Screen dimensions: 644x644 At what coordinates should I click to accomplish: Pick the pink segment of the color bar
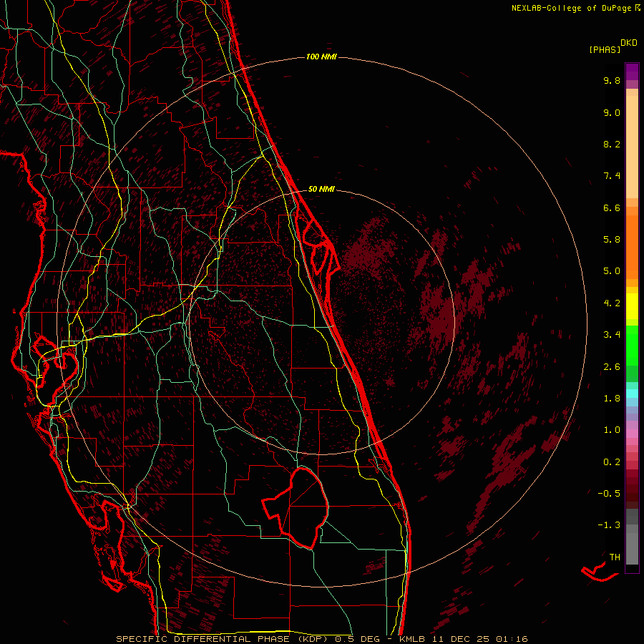[x=632, y=434]
